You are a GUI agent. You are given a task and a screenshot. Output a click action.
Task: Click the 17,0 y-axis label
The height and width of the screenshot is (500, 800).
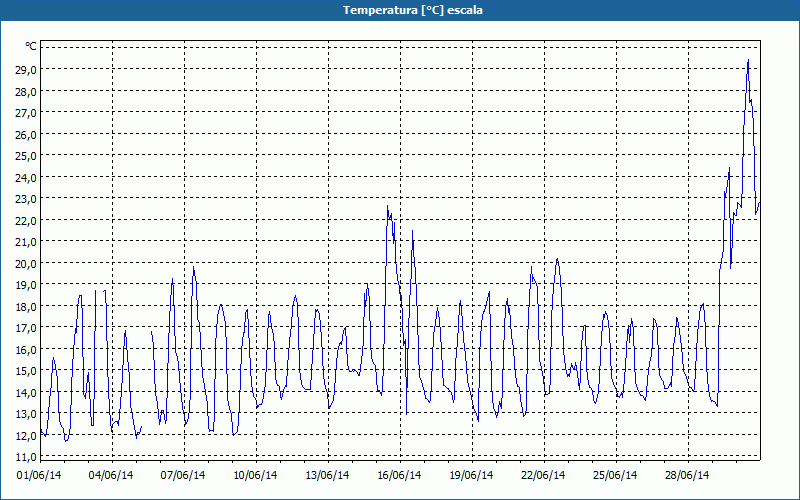26,329
